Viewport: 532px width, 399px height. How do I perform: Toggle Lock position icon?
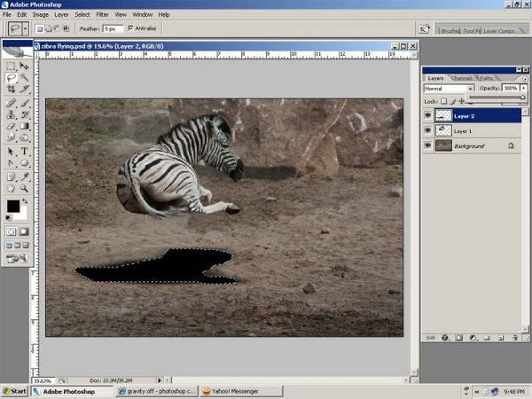pyautogui.click(x=461, y=101)
